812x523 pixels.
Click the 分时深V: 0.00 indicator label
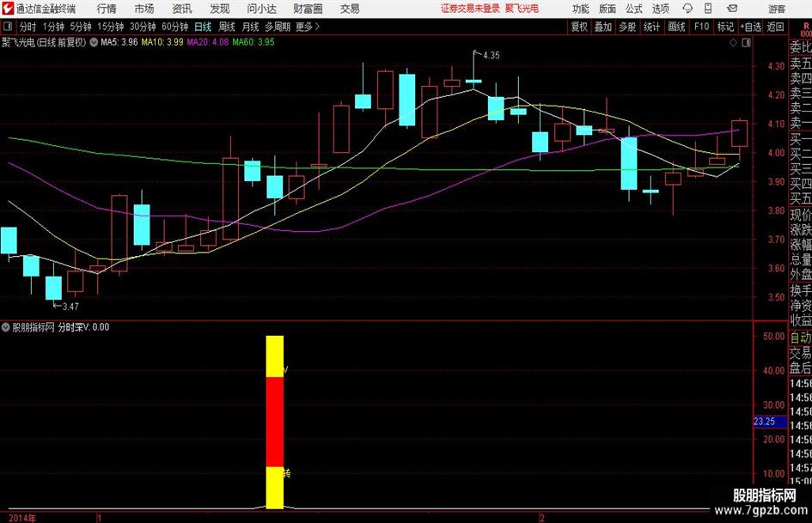[x=83, y=327]
